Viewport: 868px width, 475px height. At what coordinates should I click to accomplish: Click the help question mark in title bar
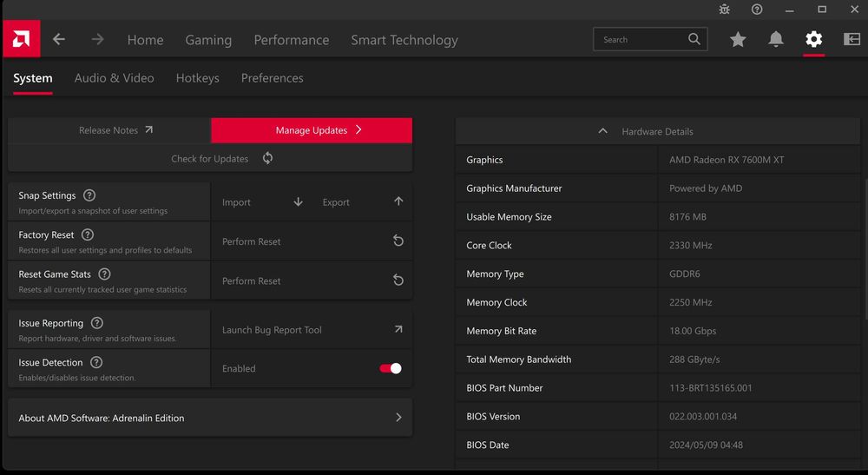[x=757, y=10]
